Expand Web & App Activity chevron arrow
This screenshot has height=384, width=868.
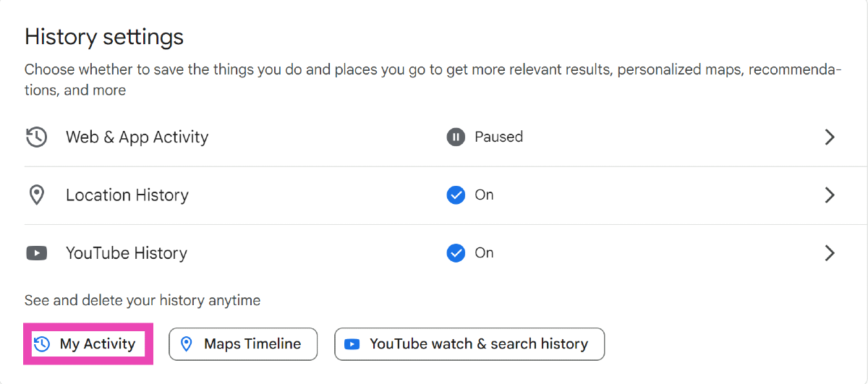tap(830, 137)
